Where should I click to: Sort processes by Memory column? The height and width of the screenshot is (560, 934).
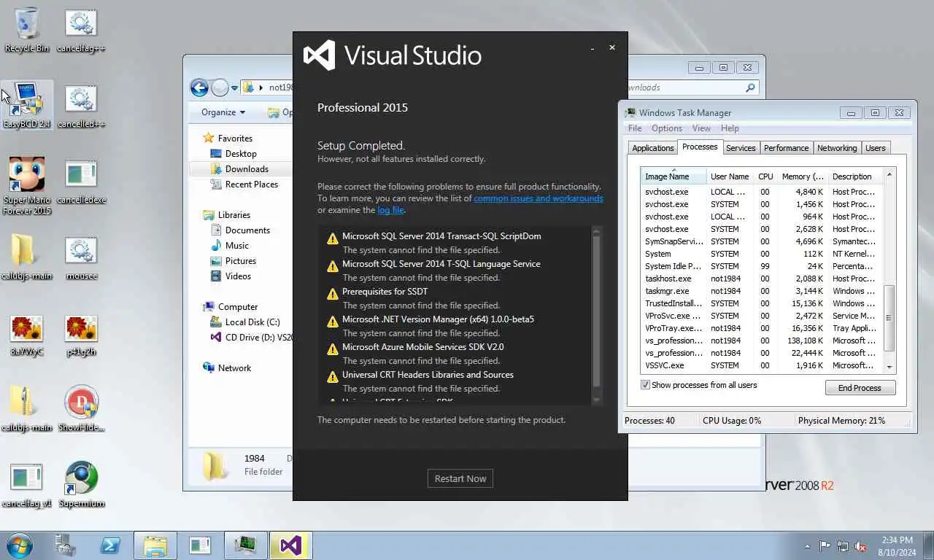(x=803, y=176)
